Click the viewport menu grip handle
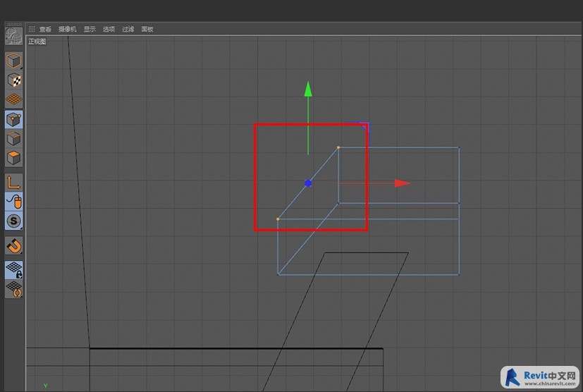Screen dimensions: 583x392 pyautogui.click(x=32, y=29)
